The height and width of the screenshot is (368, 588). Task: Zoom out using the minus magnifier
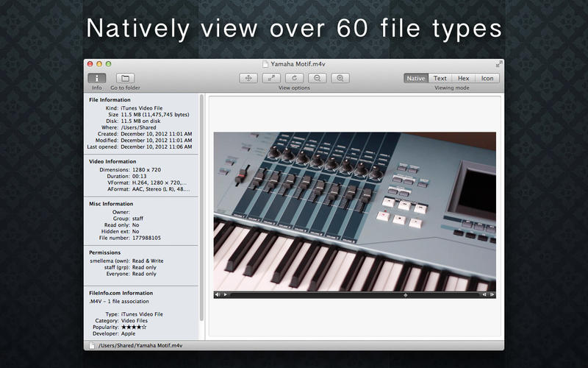coord(317,78)
